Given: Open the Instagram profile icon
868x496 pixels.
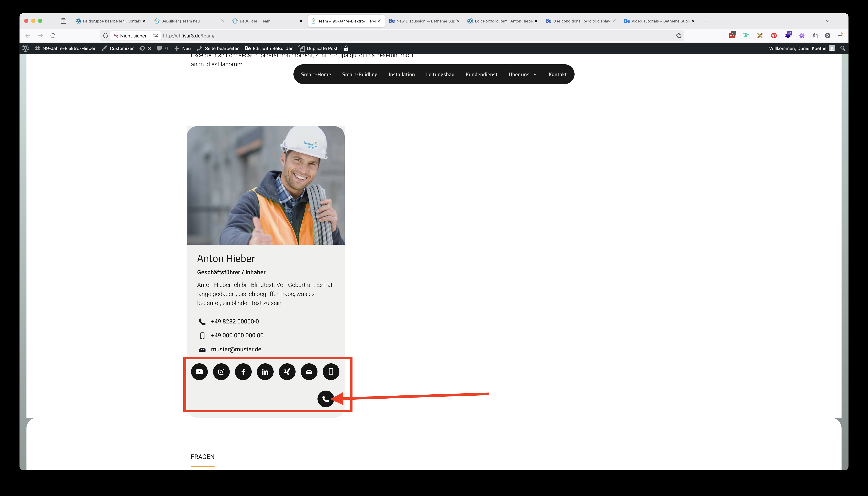Looking at the screenshot, I should click(x=221, y=372).
